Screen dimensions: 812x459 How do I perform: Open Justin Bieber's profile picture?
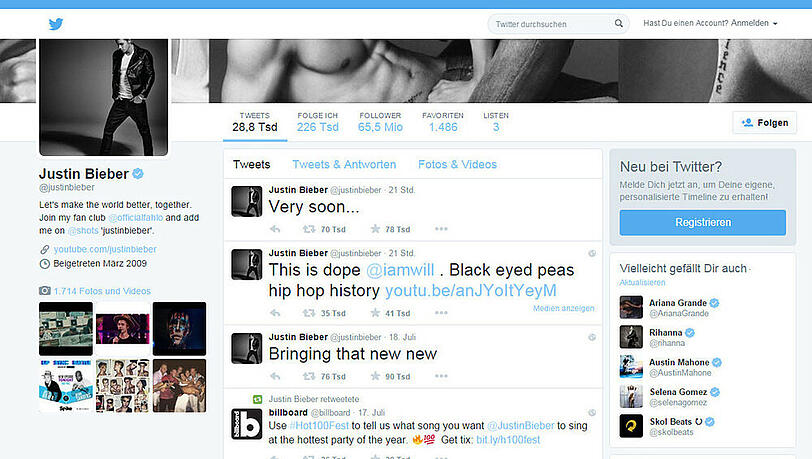pyautogui.click(x=104, y=97)
